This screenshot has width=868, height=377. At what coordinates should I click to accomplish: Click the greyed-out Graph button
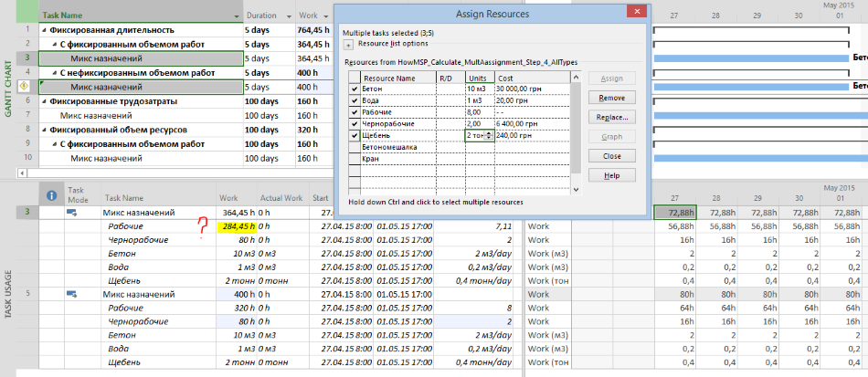(x=611, y=137)
